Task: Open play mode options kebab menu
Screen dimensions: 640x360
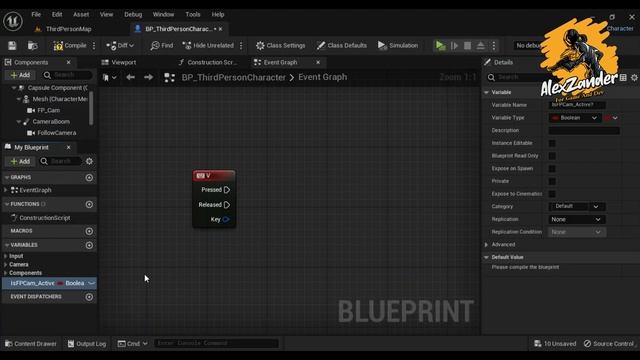Action: point(493,45)
